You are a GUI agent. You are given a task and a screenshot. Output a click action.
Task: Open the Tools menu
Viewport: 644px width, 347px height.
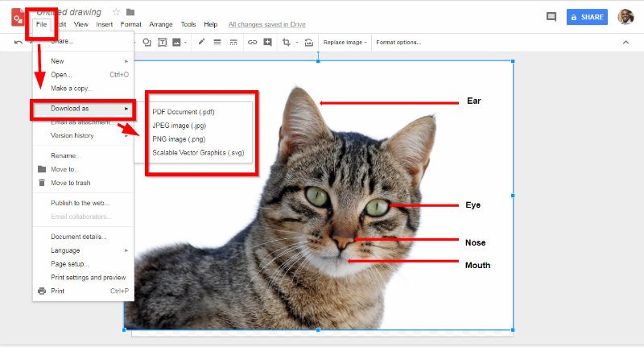pos(188,24)
